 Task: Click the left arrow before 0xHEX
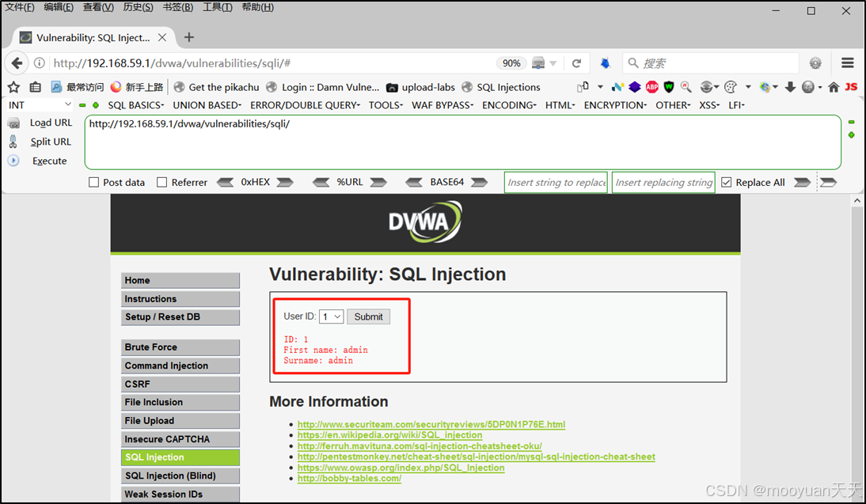tap(225, 182)
